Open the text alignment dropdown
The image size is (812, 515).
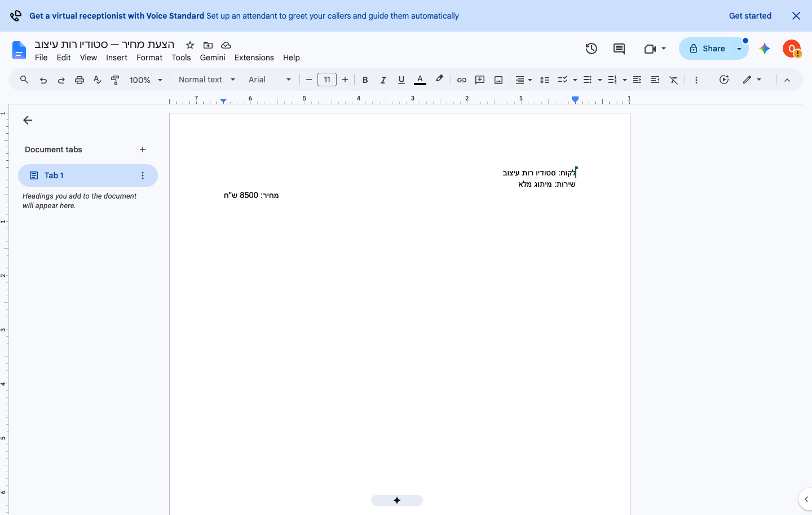(524, 80)
